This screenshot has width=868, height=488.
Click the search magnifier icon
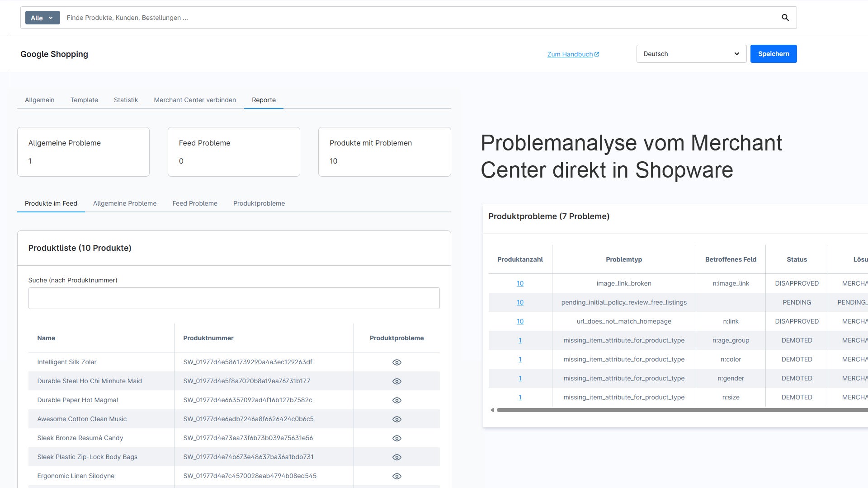coord(785,18)
